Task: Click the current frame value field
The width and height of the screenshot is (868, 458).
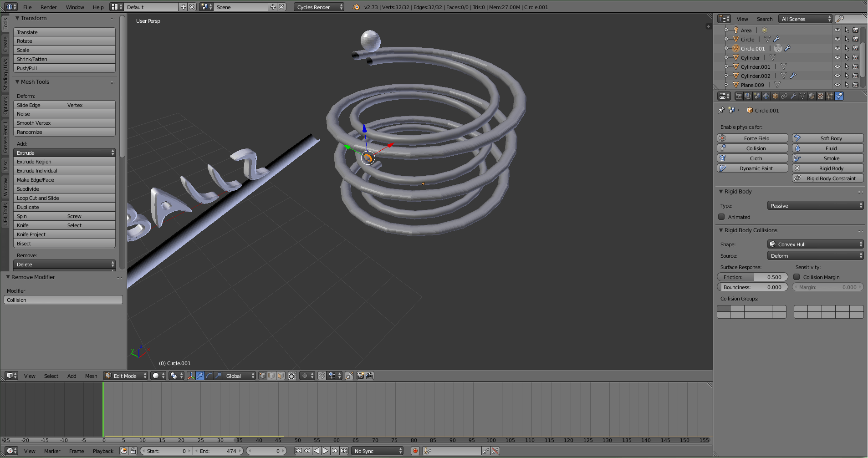Action: tap(266, 451)
